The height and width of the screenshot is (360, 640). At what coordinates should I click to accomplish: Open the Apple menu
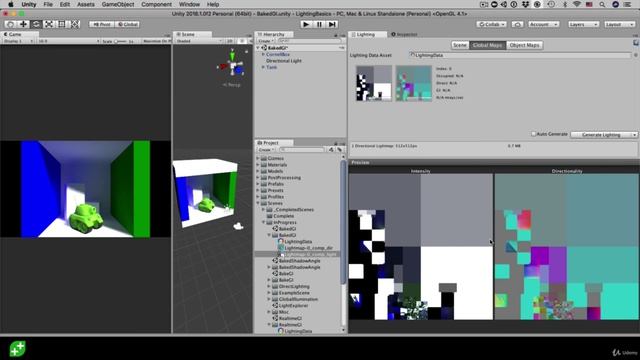[x=11, y=4]
